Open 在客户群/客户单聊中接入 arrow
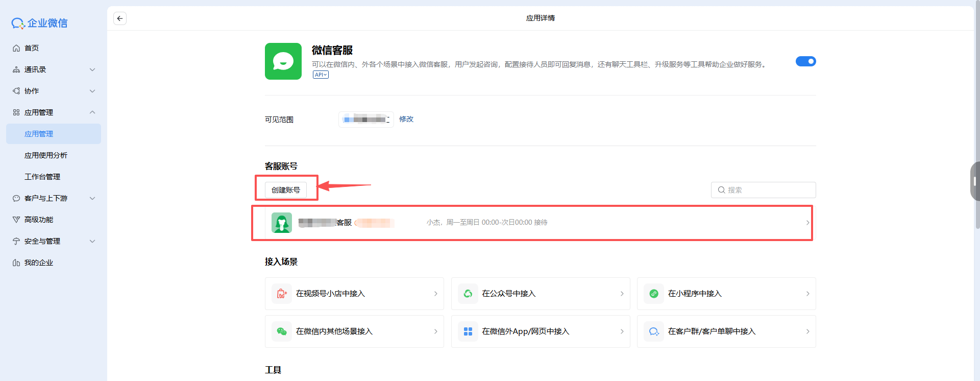 point(807,331)
